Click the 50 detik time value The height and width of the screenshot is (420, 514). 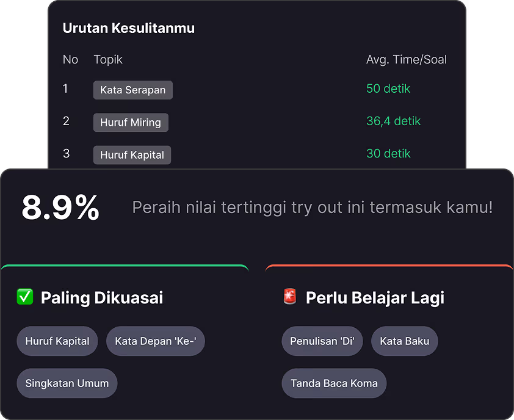coord(388,89)
